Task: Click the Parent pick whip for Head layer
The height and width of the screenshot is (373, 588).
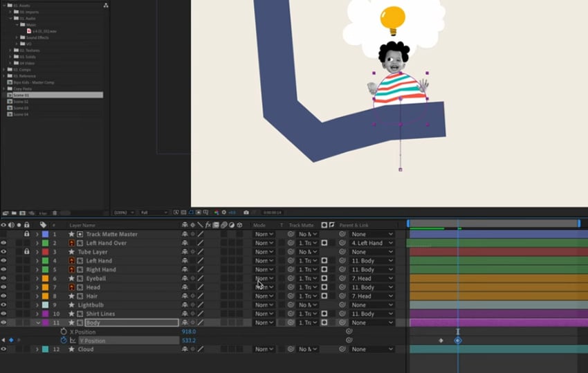Action: (342, 287)
